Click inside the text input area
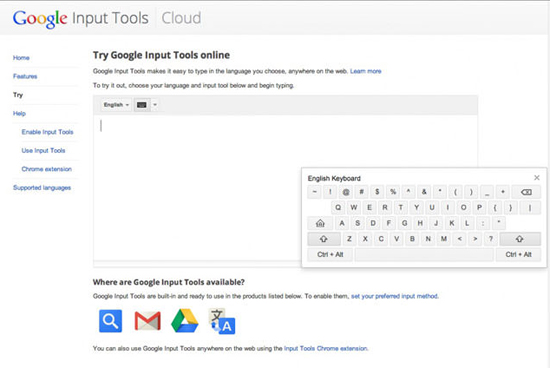550x368 pixels. (x=285, y=188)
